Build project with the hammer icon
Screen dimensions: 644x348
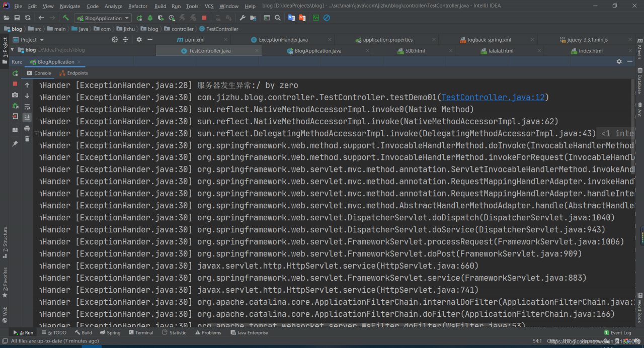[66, 18]
